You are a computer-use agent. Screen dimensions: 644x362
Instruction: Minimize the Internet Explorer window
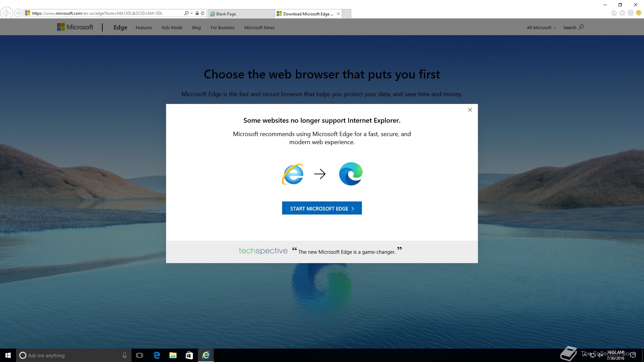coord(605,5)
